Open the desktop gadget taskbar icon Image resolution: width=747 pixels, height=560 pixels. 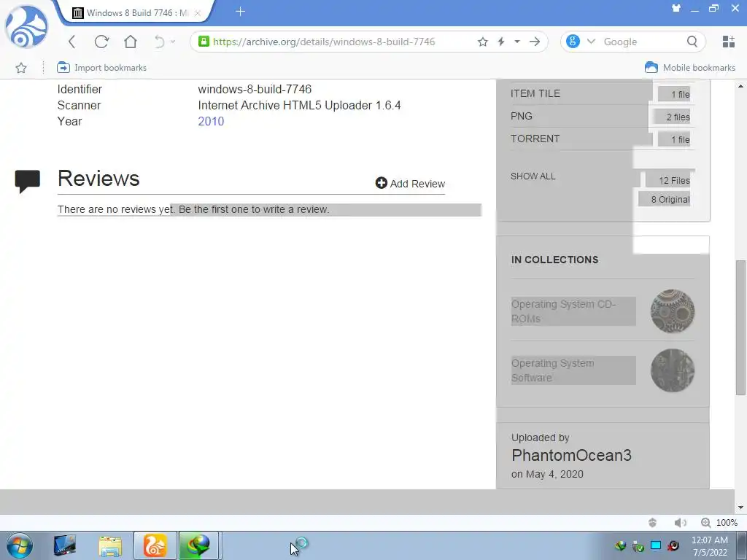(x=65, y=545)
